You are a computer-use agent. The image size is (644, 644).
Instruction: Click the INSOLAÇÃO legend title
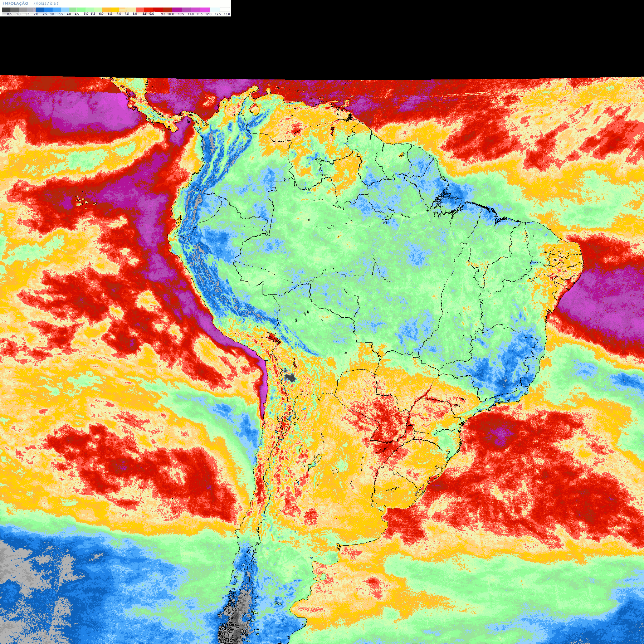pos(16,3)
